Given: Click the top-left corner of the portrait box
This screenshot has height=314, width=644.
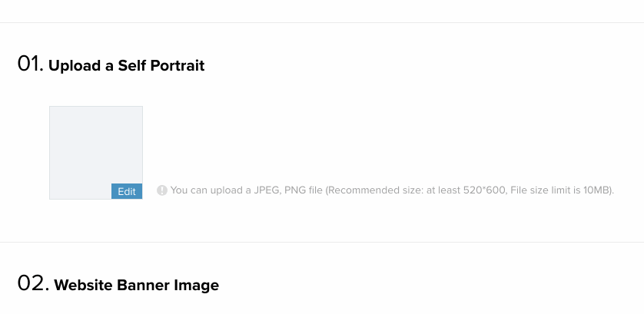Looking at the screenshot, I should pos(51,108).
